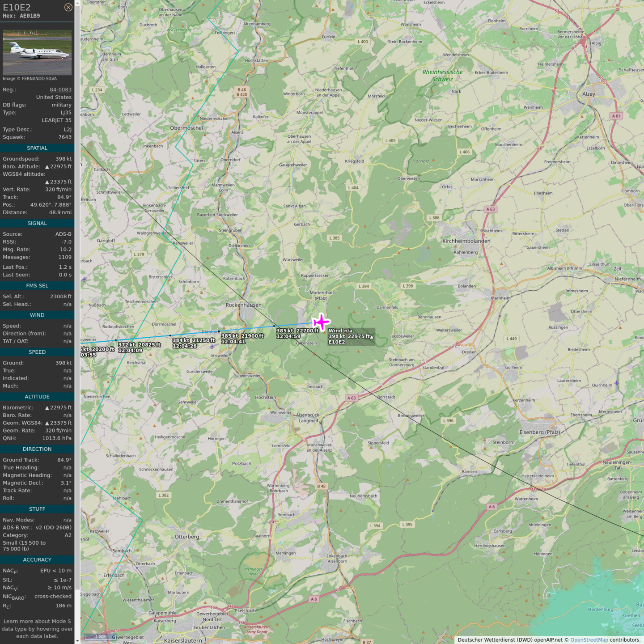The height and width of the screenshot is (644, 644).
Task: Open the Learjet aircraft photo thumbnail
Action: (x=37, y=52)
